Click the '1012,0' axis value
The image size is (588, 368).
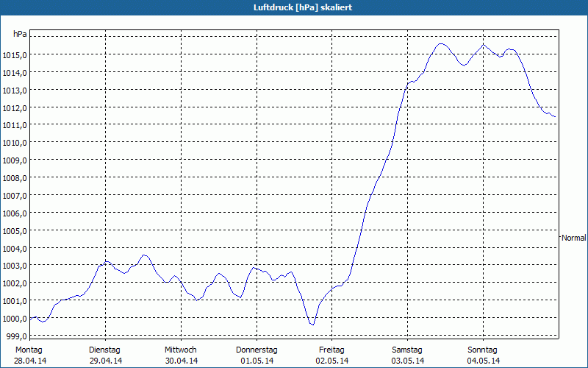click(x=15, y=108)
